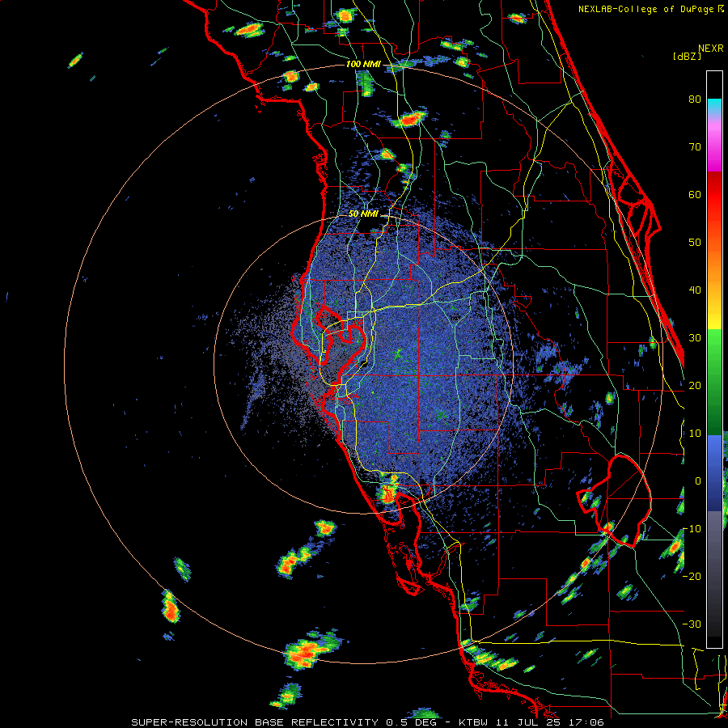Click the 0 value on dBZ scale
Screen dimensions: 728x728
pos(698,481)
